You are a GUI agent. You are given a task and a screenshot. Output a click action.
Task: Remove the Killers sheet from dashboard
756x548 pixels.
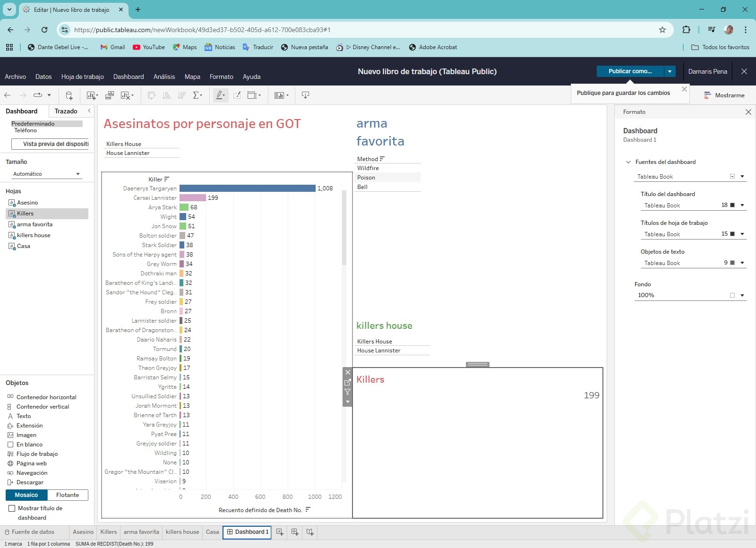348,372
